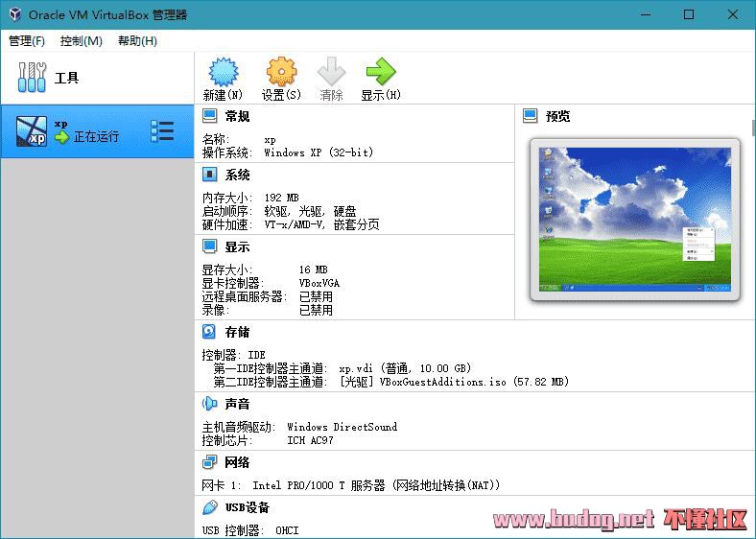The width and height of the screenshot is (756, 539).
Task: Click the 新建 (New) toolbar icon
Action: coord(223,73)
